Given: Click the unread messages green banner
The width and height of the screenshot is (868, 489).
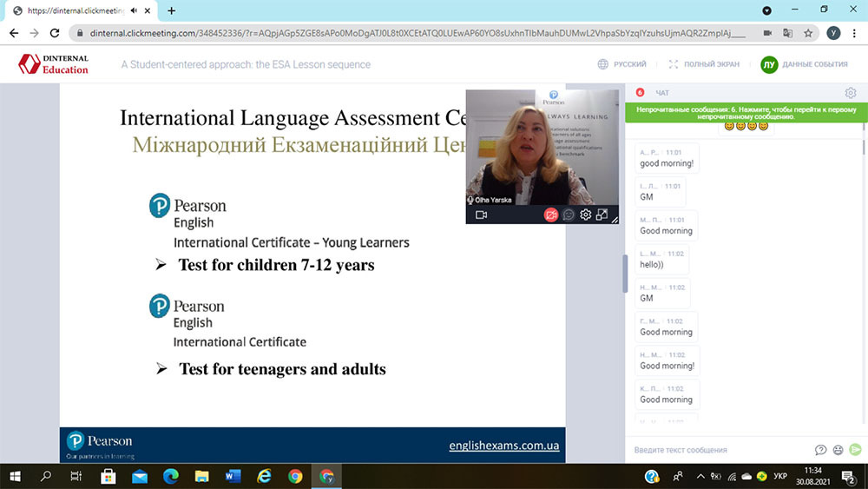Looking at the screenshot, I should (x=746, y=113).
